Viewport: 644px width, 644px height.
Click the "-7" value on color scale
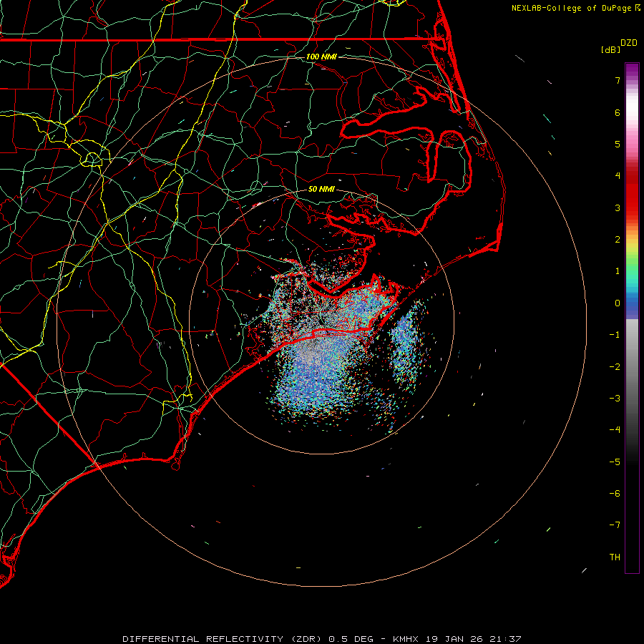[615, 525]
